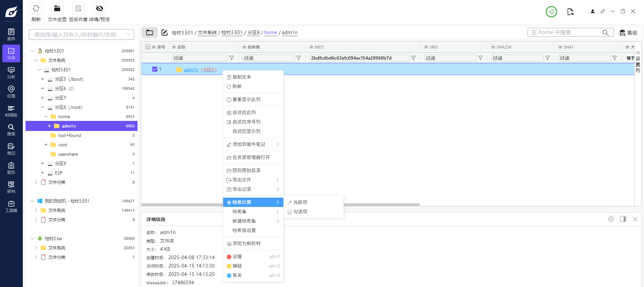This screenshot has height=287, width=644.
Task: Toggle the select-all header checkbox
Action: tap(148, 47)
